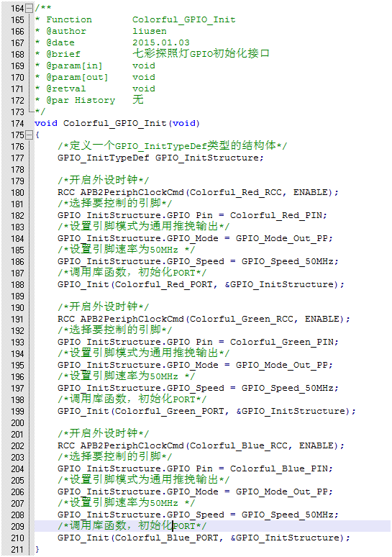The height and width of the screenshot is (557, 392).
Task: Click ENABLE on line 191
Action: [322, 319]
